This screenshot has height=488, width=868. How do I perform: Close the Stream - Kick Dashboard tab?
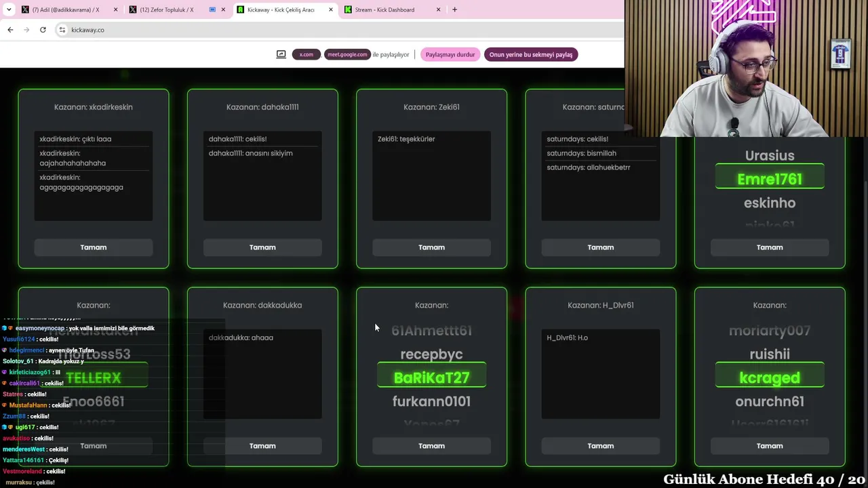438,9
